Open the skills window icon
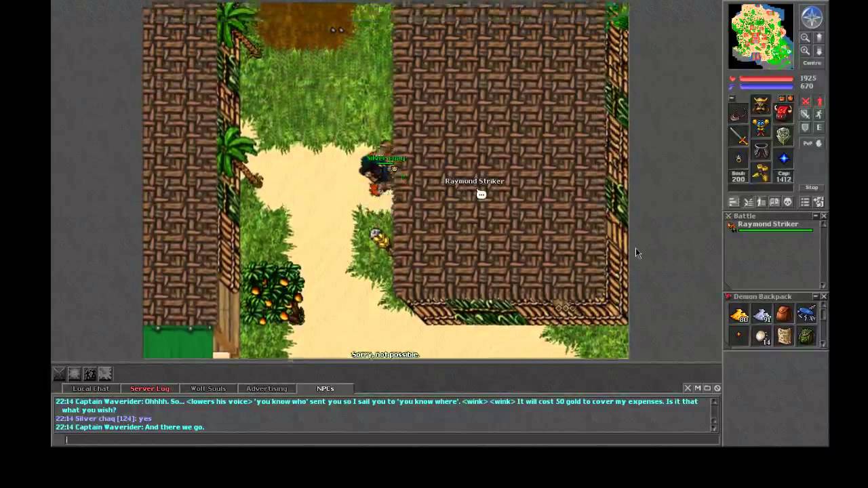Screen dimensions: 868x488 [734, 201]
